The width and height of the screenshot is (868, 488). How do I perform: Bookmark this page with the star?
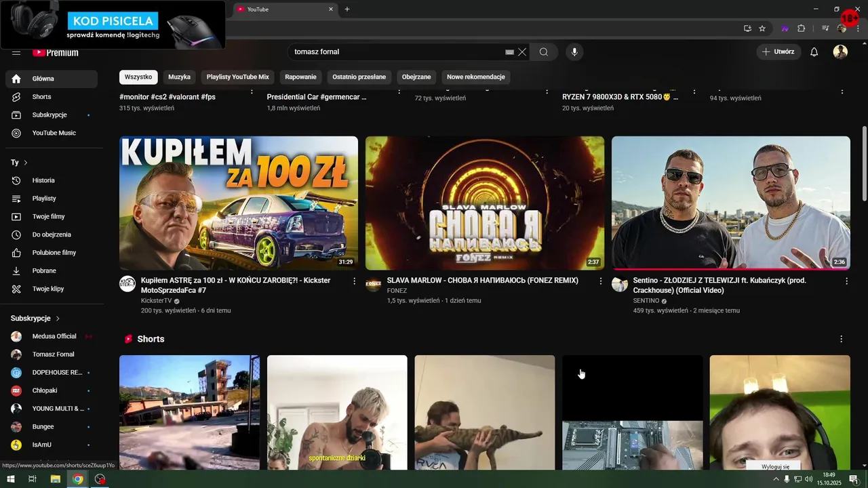[762, 28]
